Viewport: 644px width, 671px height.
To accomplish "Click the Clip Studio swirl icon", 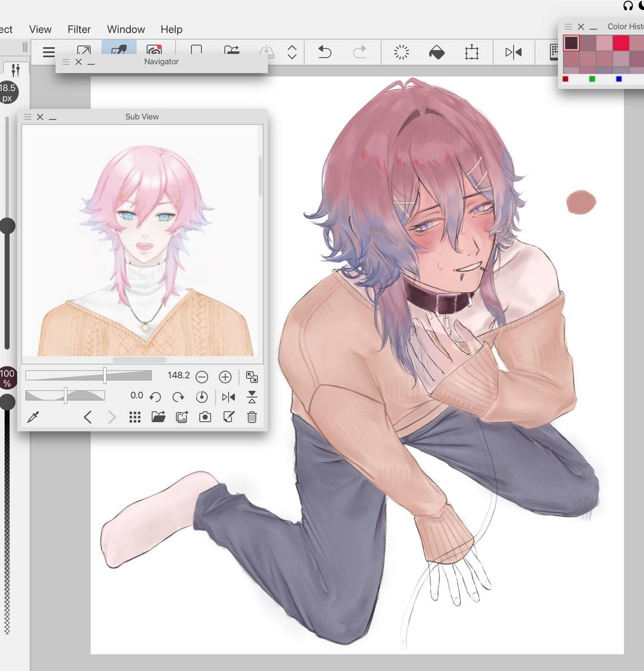I will (x=154, y=50).
